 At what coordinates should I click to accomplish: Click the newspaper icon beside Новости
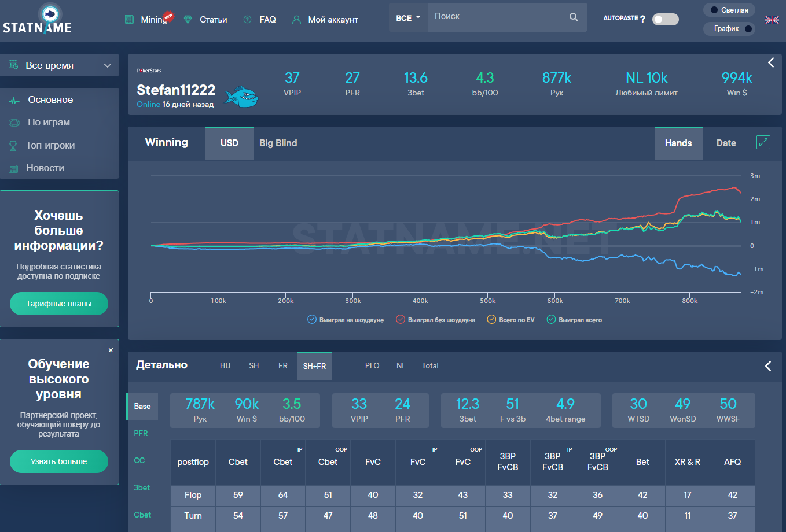13,168
